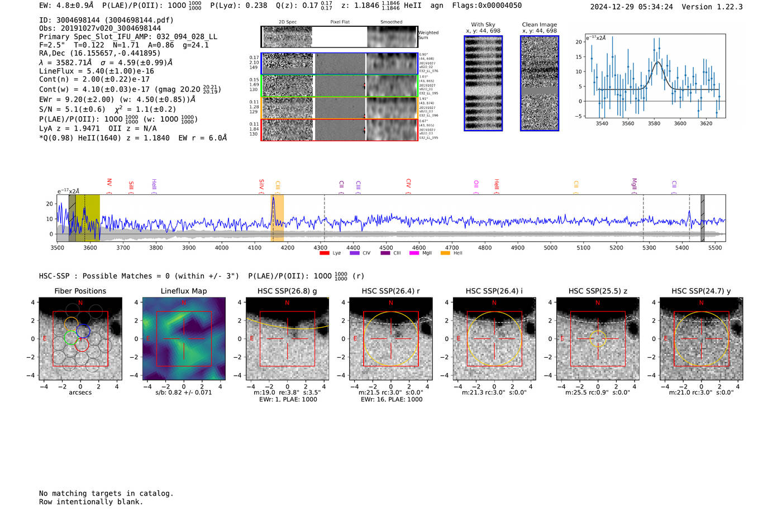
Task: Click the '2024-12-29 05:34:24' timestamp
Action: 632,7
